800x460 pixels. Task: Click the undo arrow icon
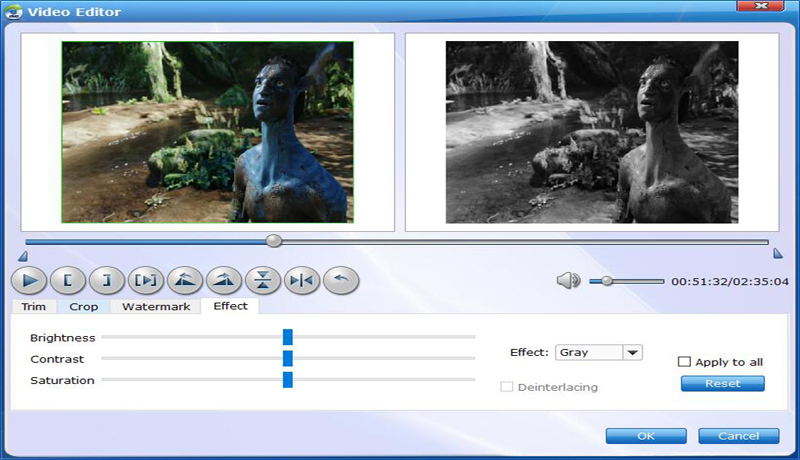click(340, 281)
